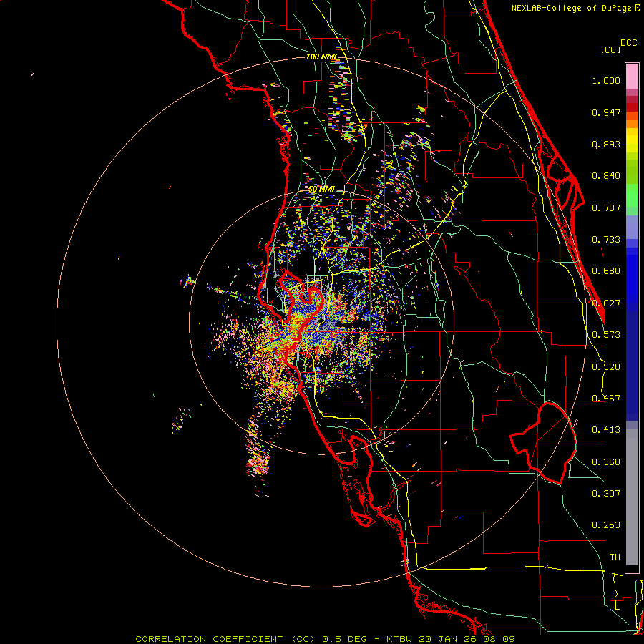Click the [CC] units label
The height and width of the screenshot is (644, 644).
click(x=610, y=49)
